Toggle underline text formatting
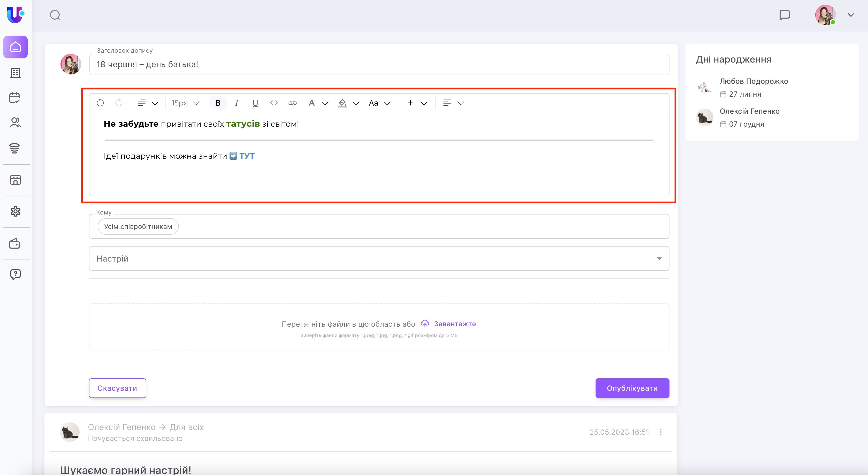868x475 pixels. pos(255,103)
